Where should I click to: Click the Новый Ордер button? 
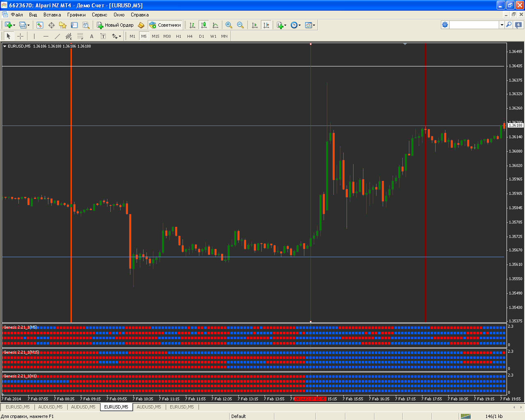click(115, 25)
